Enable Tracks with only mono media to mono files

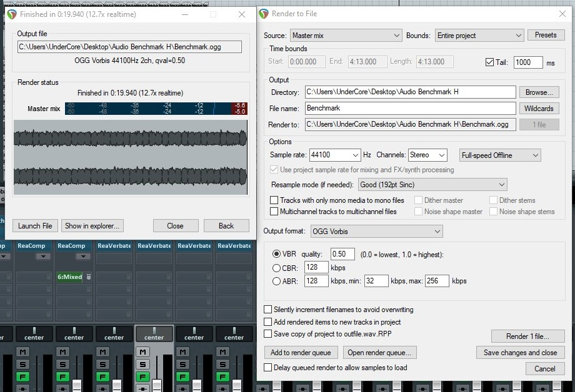coord(274,200)
